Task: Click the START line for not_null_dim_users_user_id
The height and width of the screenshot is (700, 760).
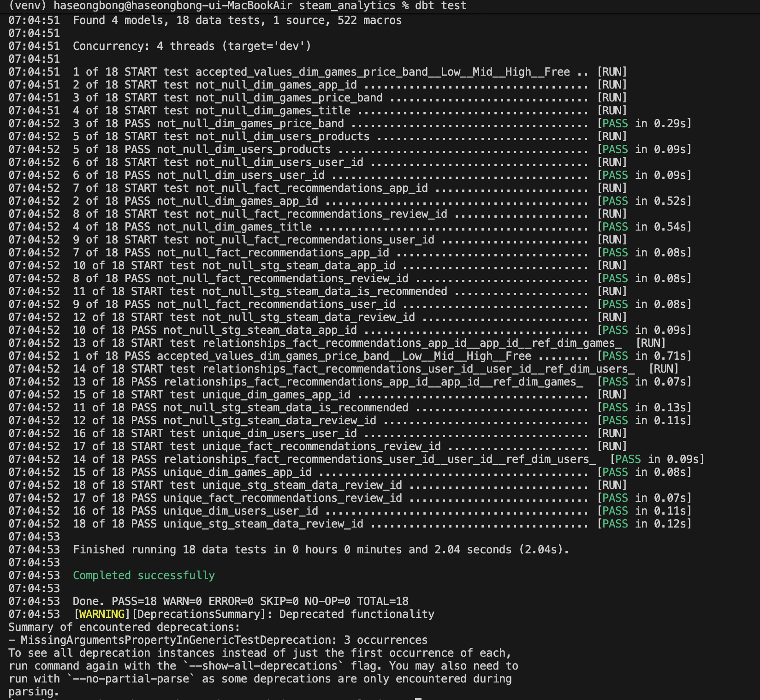Action: tap(318, 162)
